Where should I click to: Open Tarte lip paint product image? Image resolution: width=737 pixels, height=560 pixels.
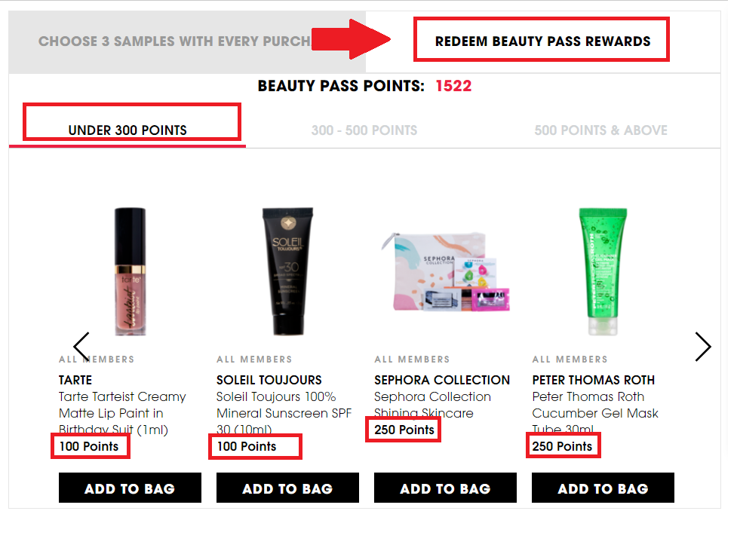pyautogui.click(x=131, y=271)
